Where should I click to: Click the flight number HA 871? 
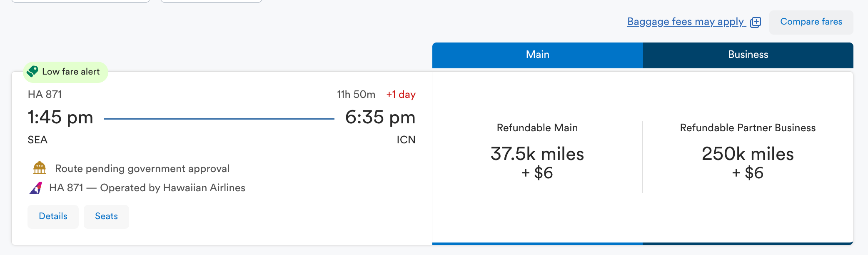click(x=44, y=94)
